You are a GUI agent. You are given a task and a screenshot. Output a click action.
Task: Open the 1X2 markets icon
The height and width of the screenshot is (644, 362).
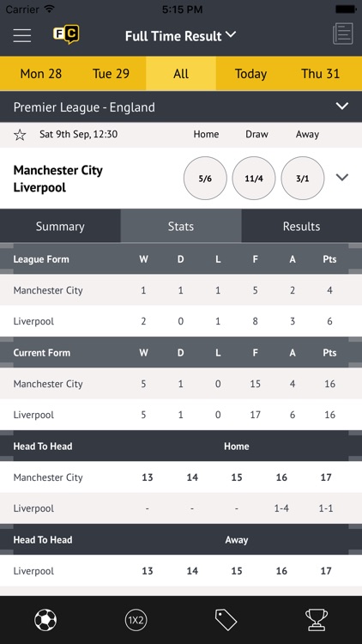click(x=136, y=619)
